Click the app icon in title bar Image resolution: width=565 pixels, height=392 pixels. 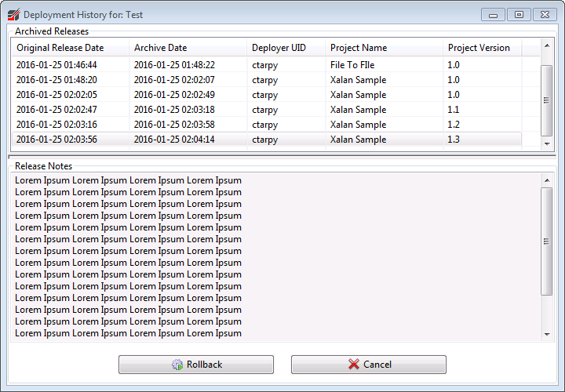[x=13, y=14]
